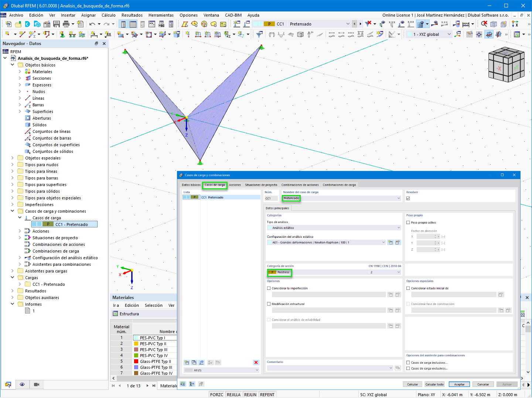This screenshot has height=398, width=532.
Task: Select CC1 Pretensado in the Lista
Action: tap(222, 198)
